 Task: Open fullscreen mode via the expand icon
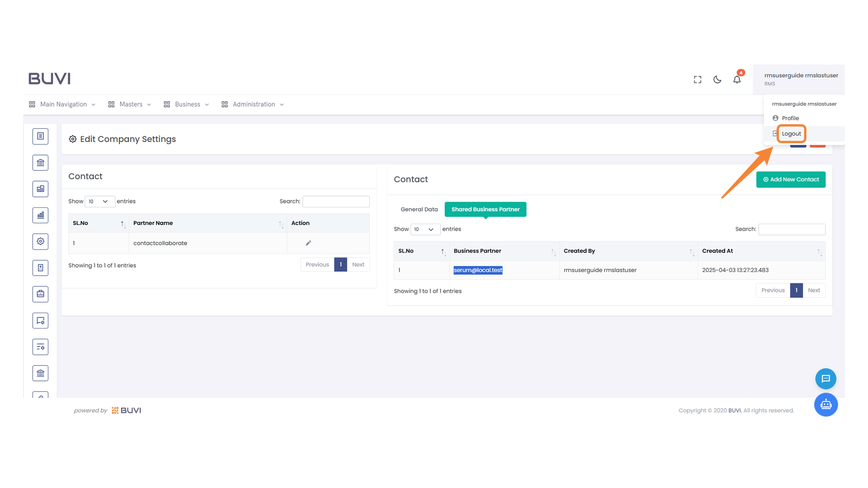pos(697,79)
